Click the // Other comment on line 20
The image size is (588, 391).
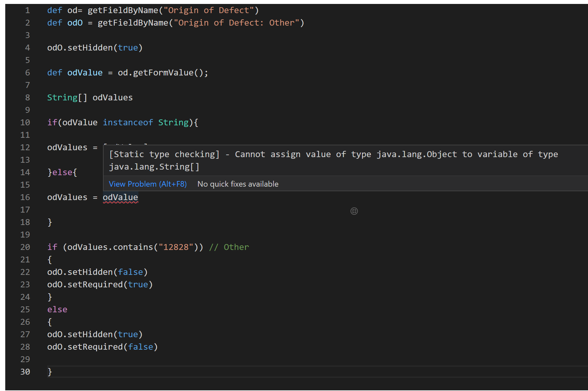pos(229,247)
